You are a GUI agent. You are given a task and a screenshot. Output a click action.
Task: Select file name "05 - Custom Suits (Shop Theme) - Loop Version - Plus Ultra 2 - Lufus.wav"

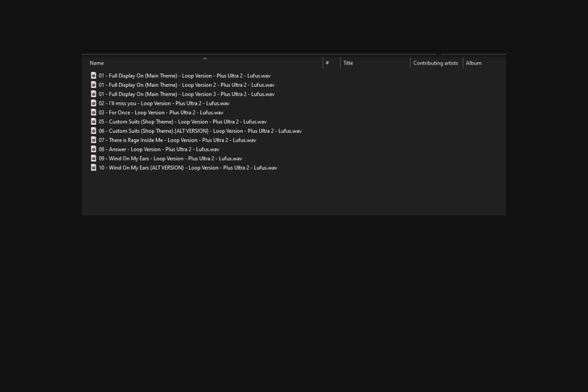click(183, 122)
